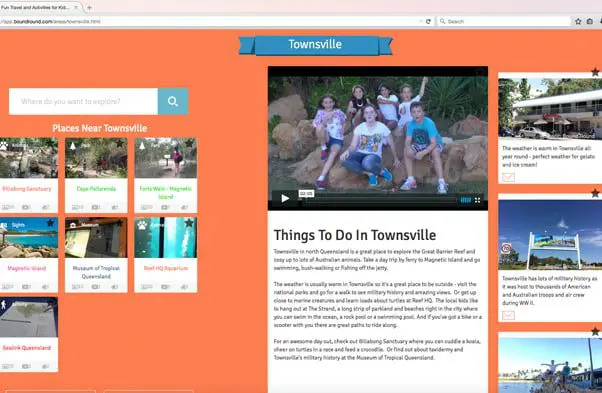Click the envelope icon under the gelato fact
Screen dimensions: 602x393
pyautogui.click(x=508, y=177)
